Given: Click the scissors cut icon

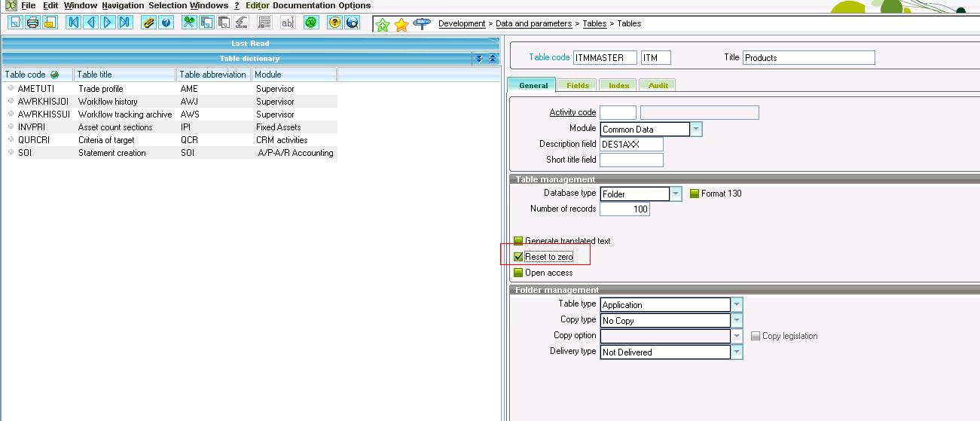Looking at the screenshot, I should (x=189, y=23).
